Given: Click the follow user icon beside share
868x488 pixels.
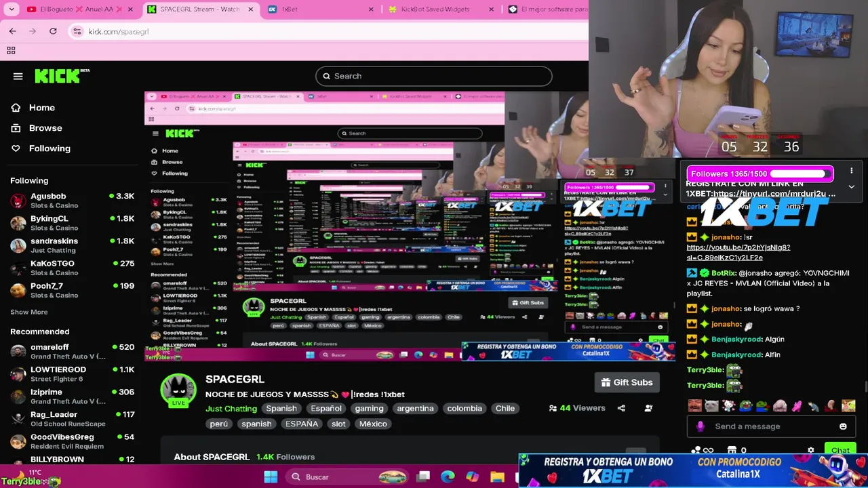Looking at the screenshot, I should pyautogui.click(x=648, y=408).
